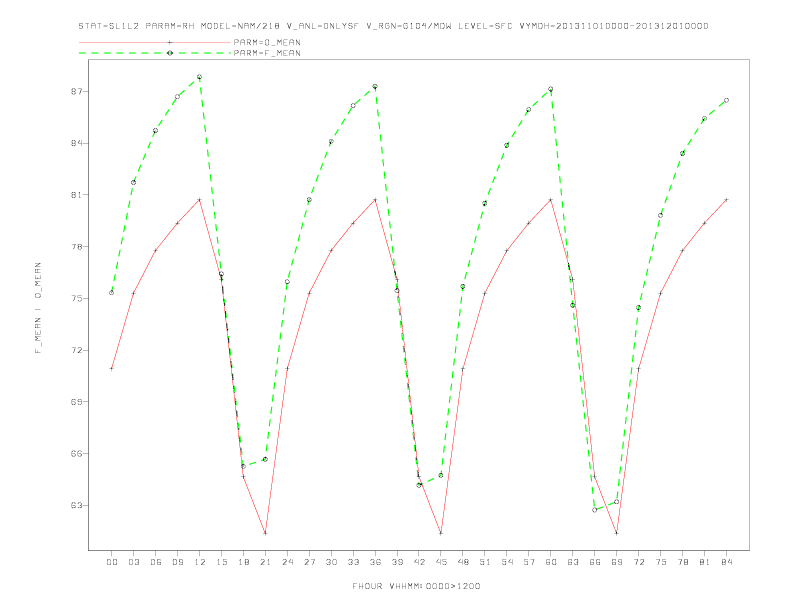The width and height of the screenshot is (792, 612).
Task: Click the x-axis tick label 45
Action: pyautogui.click(x=441, y=562)
